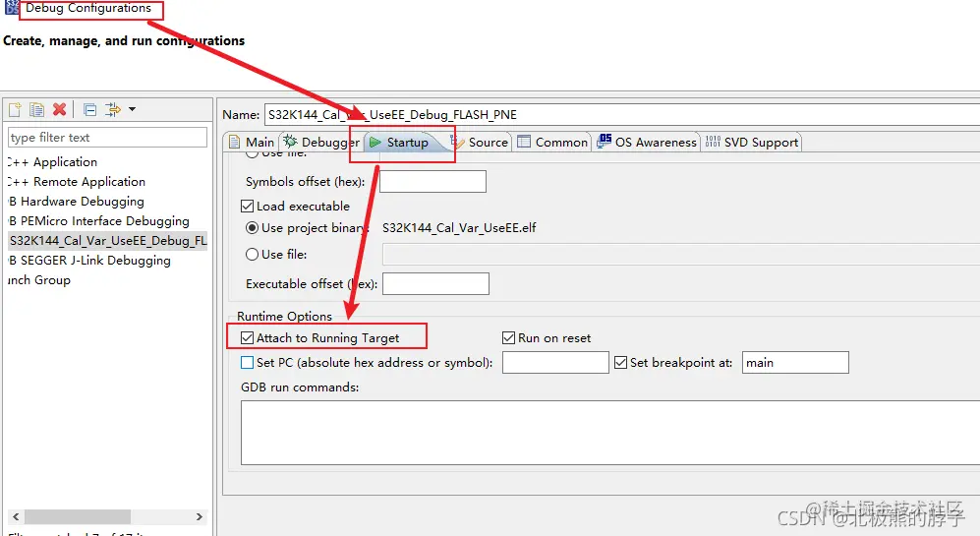This screenshot has height=536, width=980.
Task: Click the Duplicate launch configuration icon
Action: [37, 109]
